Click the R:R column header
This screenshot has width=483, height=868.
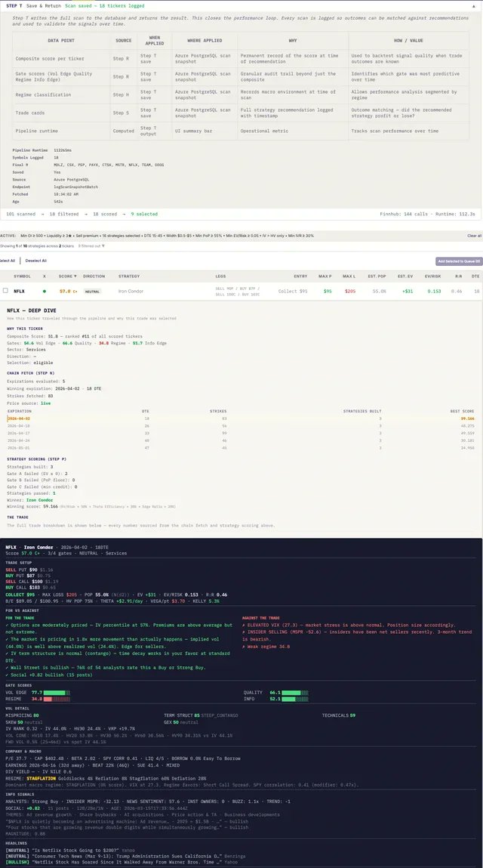(458, 276)
